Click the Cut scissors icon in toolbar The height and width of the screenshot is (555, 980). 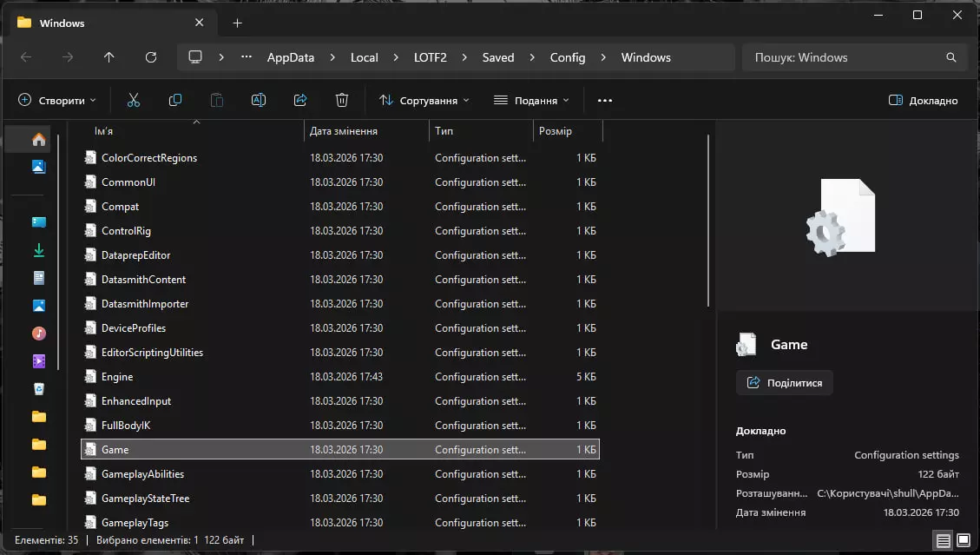133,100
